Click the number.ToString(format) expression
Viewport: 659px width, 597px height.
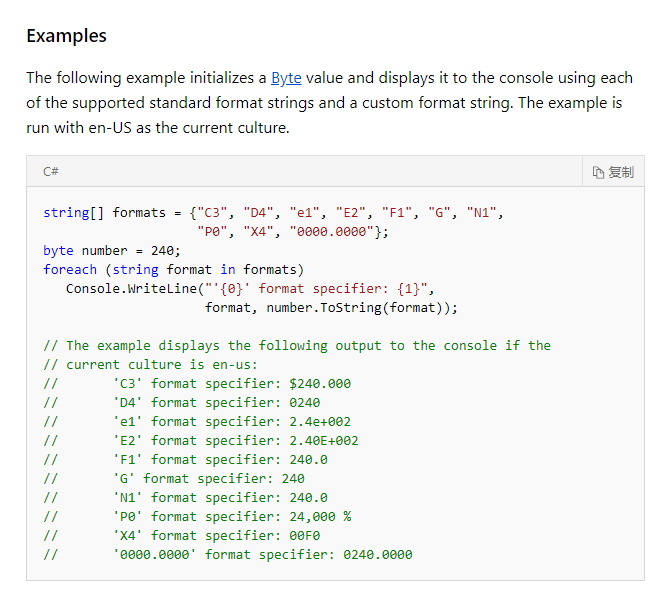pos(360,308)
